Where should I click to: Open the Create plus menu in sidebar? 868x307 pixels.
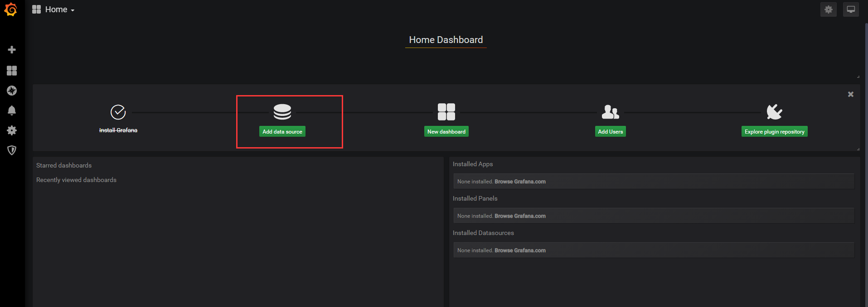12,49
